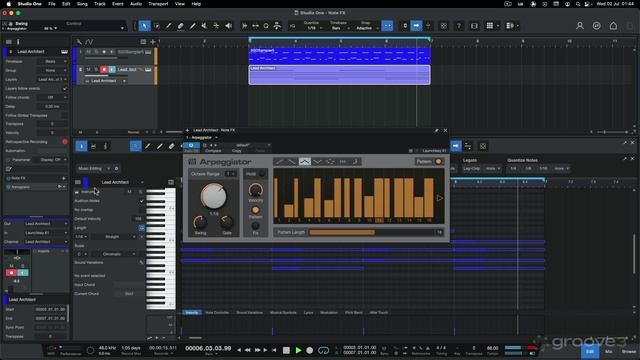
Task: Toggle monitor on the Lead Architect track
Action: click(x=112, y=70)
